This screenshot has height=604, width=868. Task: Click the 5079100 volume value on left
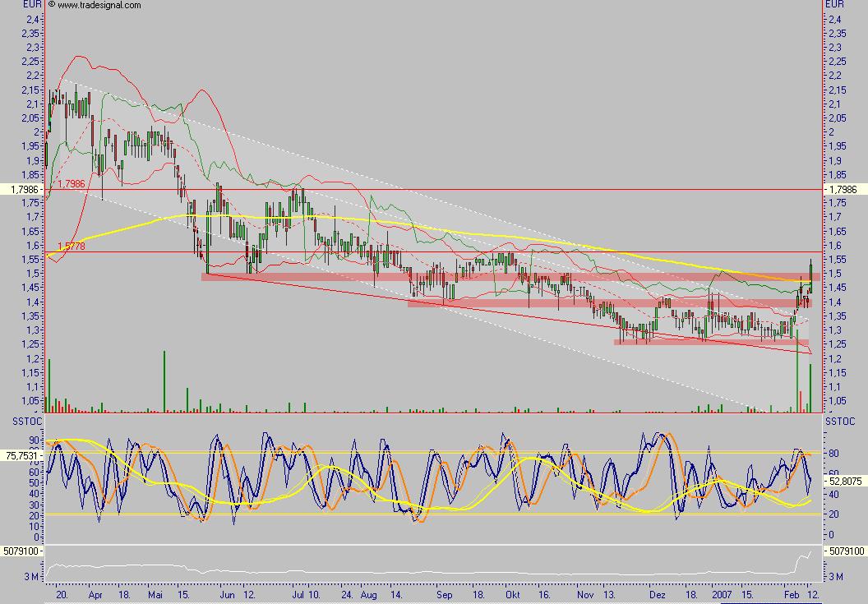24,551
